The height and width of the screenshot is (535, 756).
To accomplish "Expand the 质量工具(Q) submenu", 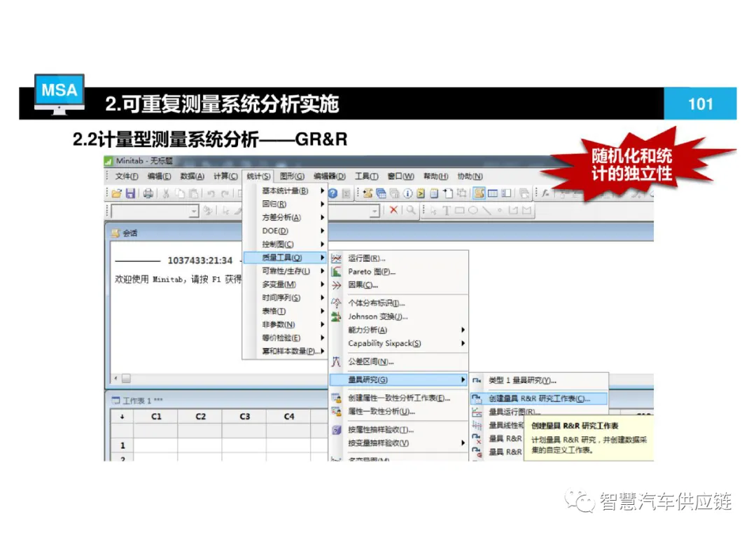I will point(286,258).
